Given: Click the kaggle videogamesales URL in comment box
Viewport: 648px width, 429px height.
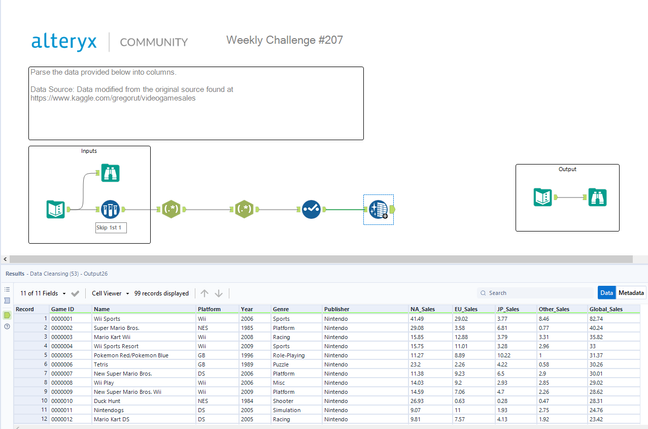Looking at the screenshot, I should click(113, 98).
